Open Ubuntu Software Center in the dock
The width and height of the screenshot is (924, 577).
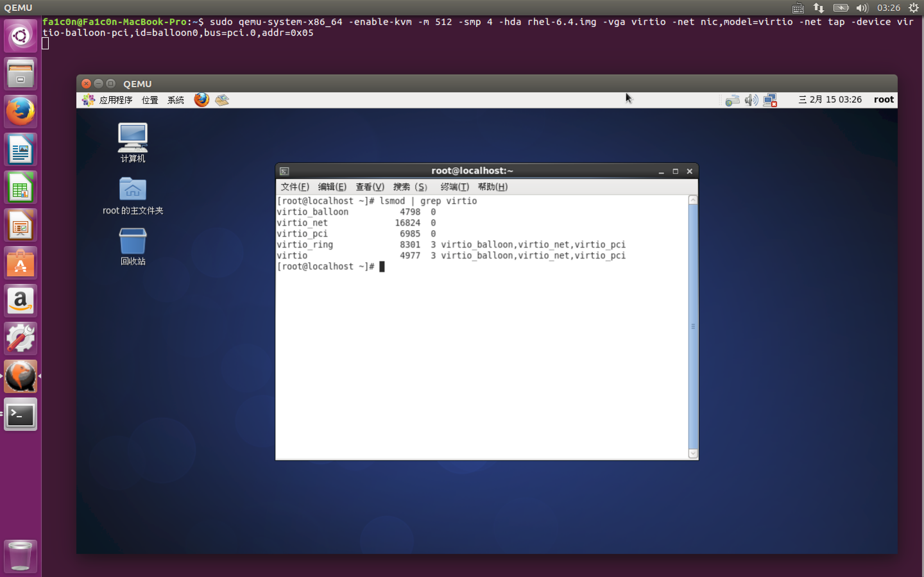tap(21, 263)
